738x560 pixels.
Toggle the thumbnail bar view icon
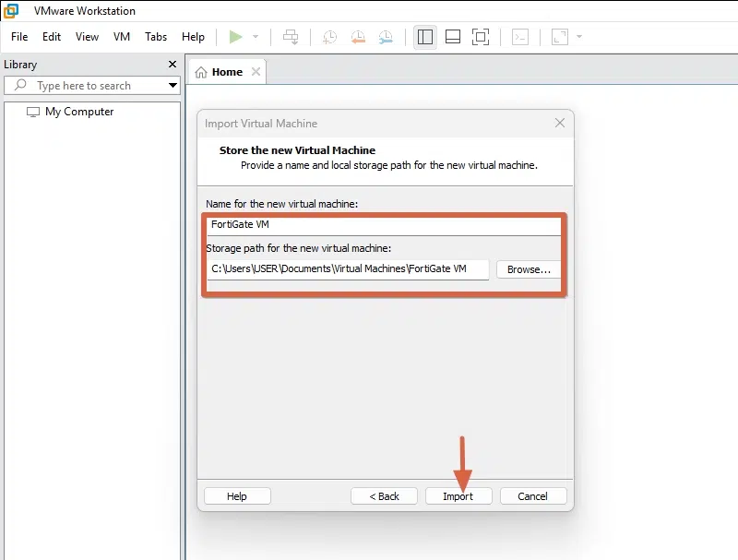pos(453,37)
